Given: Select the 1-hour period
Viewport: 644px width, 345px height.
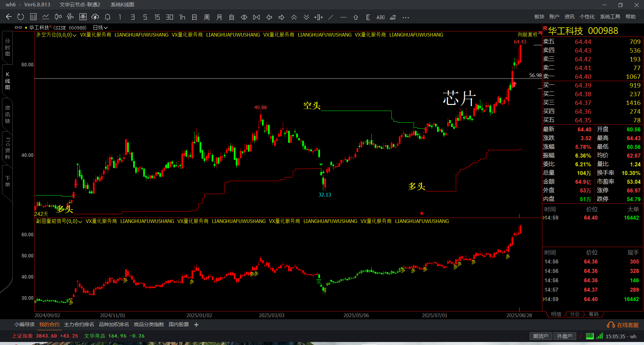Looking at the screenshot, I should 182,17.
